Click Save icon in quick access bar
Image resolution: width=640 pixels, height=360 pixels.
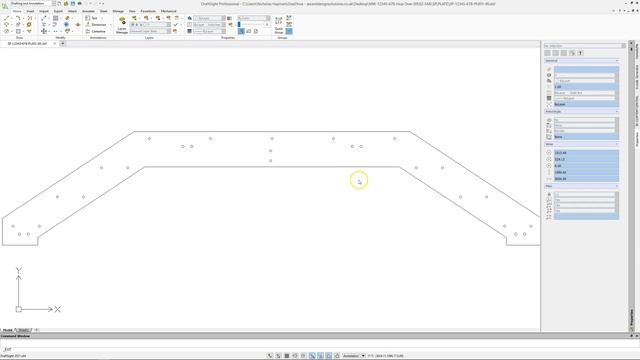[73, 4]
